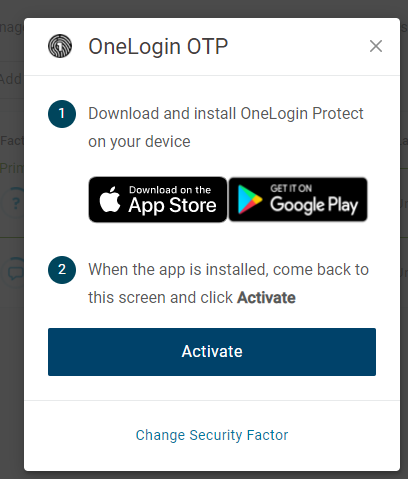Click the dimmed chat bubble icon behind dialog

click(x=14, y=273)
